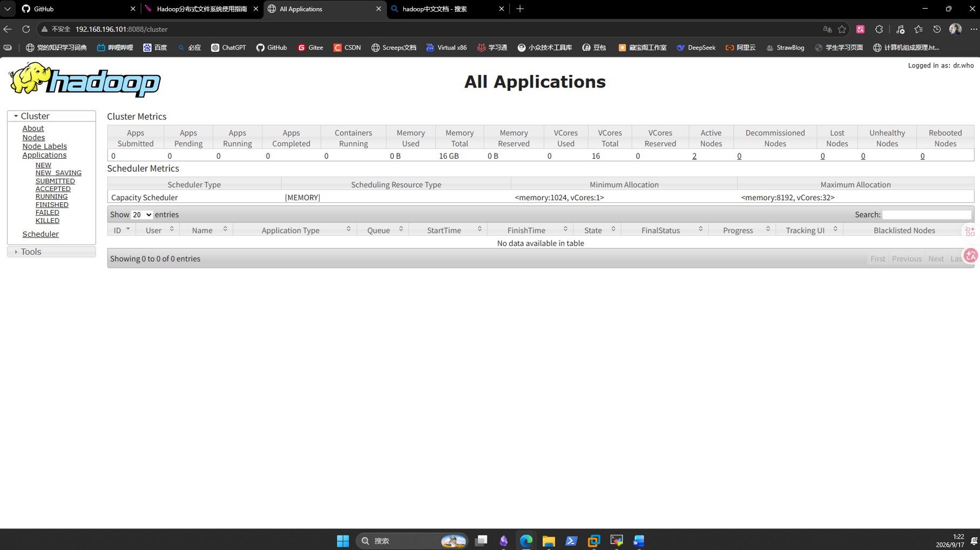Sort applications by the State column
This screenshot has height=550, width=980.
click(597, 230)
